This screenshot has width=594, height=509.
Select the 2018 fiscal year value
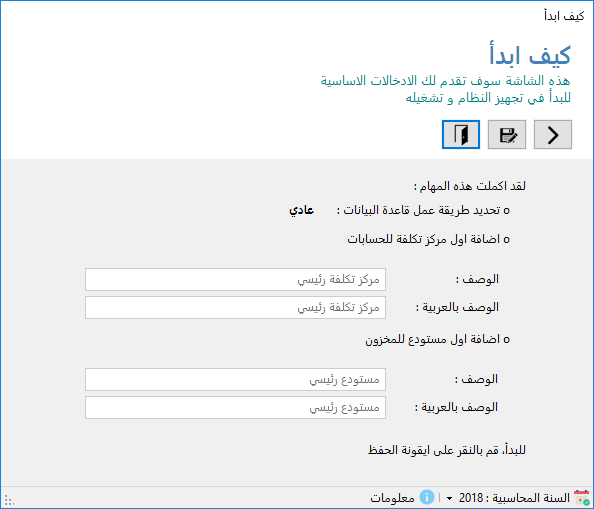coord(471,498)
